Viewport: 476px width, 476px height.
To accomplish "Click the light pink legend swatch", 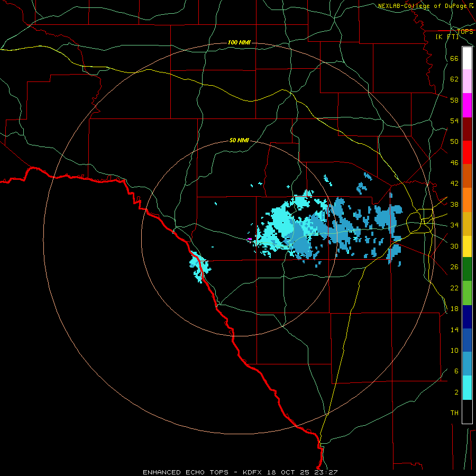I will pos(467,81).
